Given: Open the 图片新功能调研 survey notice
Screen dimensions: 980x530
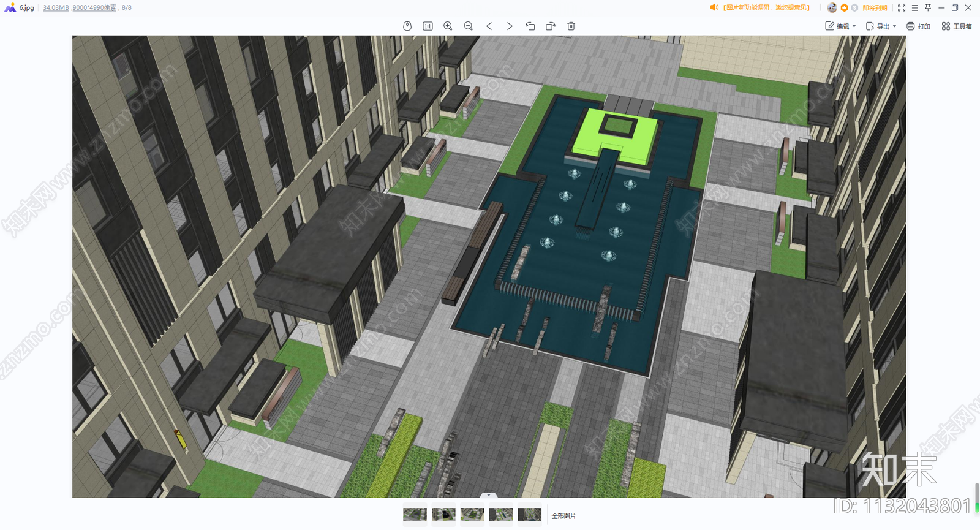Looking at the screenshot, I should coord(766,7).
